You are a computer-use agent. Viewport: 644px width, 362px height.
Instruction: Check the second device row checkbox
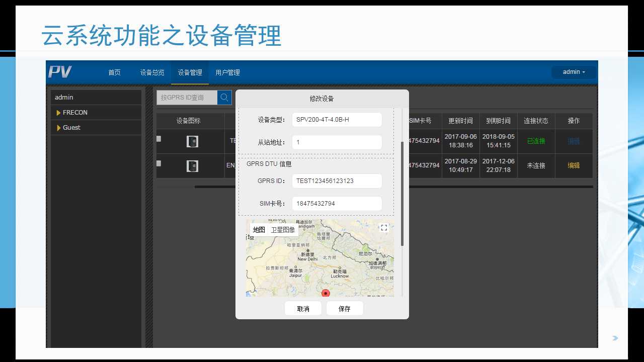159,163
